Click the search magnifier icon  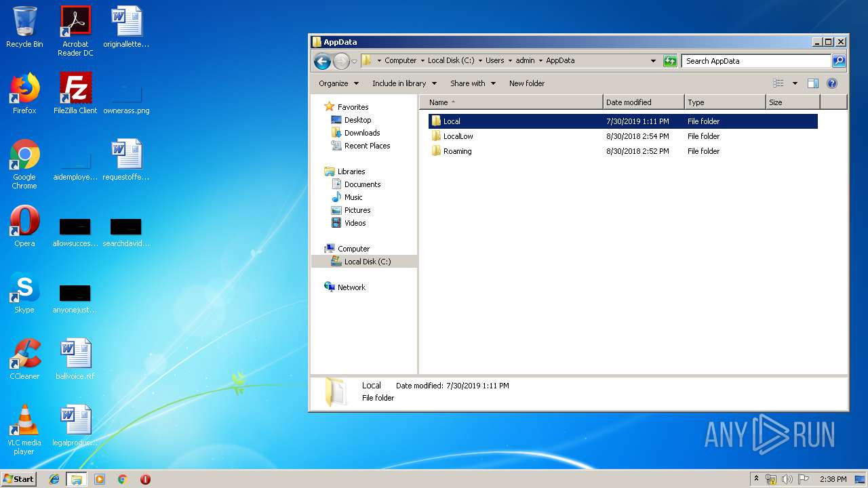pos(839,61)
